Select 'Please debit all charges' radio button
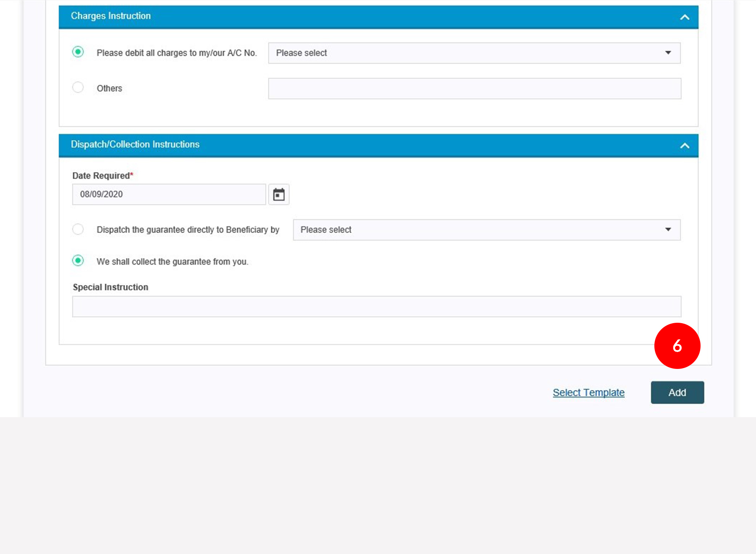This screenshot has height=554, width=756. 78,52
